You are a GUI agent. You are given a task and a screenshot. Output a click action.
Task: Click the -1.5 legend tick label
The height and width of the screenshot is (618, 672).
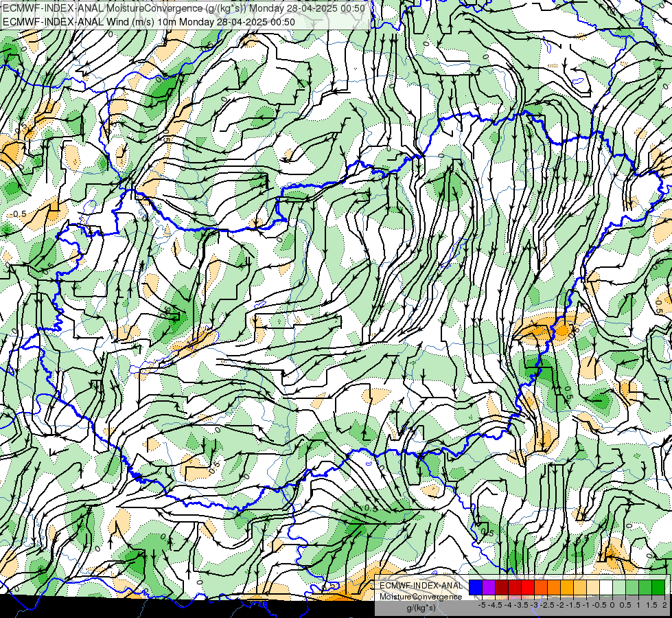point(573,605)
